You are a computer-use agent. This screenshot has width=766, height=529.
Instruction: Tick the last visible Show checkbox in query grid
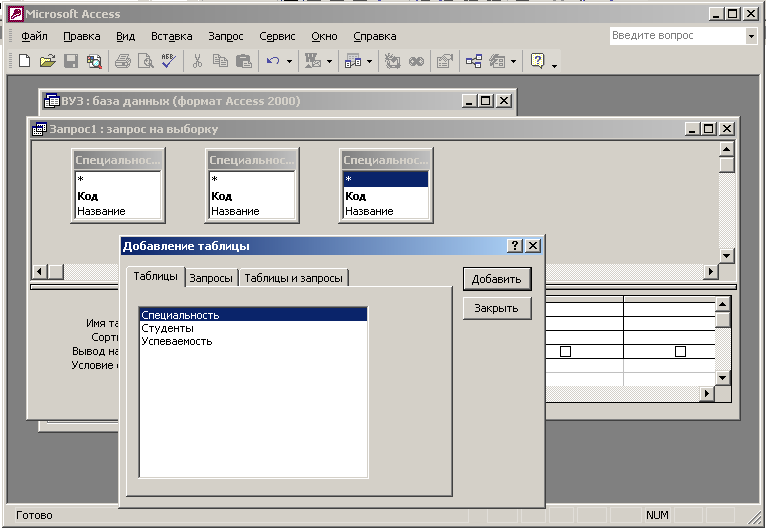click(680, 351)
